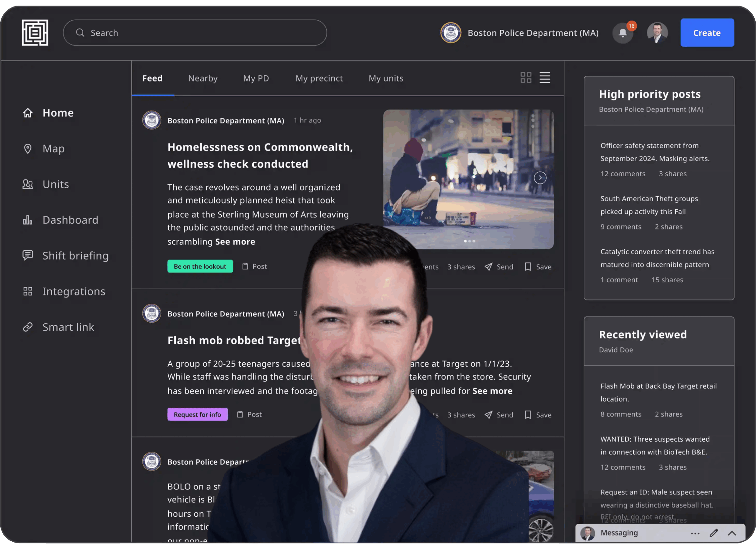
Task: Open three-dot menu on homelessness photo
Action: point(533,121)
